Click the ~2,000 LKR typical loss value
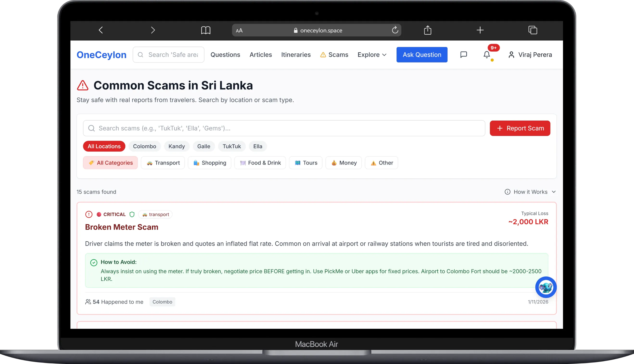 528,222
